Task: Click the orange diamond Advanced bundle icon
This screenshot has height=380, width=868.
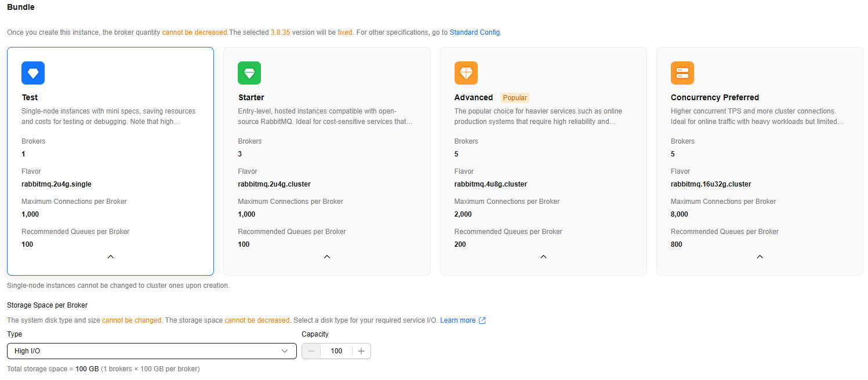Action: (466, 73)
